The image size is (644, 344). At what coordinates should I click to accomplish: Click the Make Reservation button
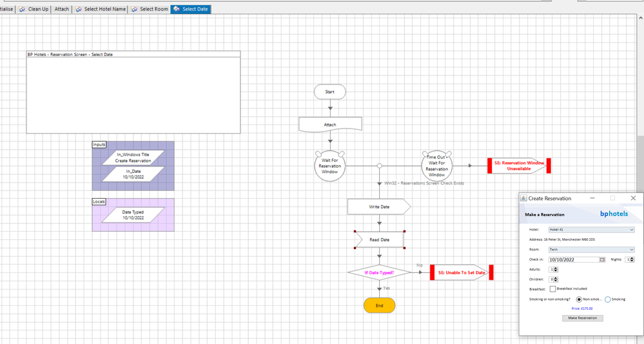[582, 318]
